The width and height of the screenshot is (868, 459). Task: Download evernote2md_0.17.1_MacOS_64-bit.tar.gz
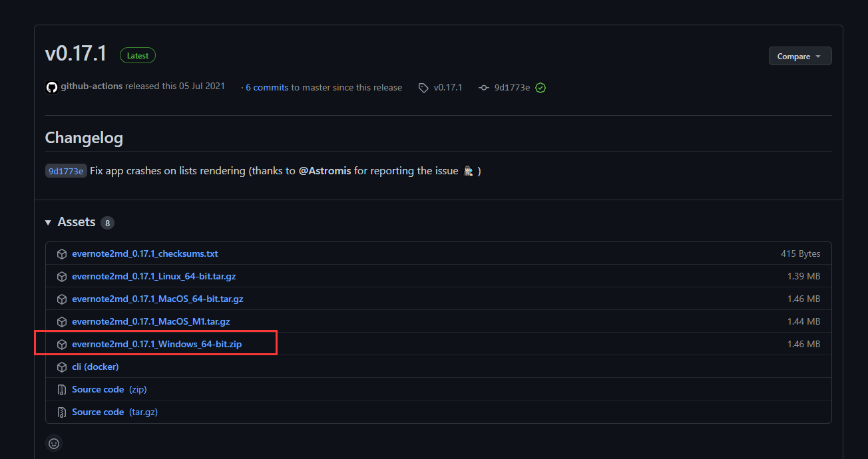coord(158,299)
